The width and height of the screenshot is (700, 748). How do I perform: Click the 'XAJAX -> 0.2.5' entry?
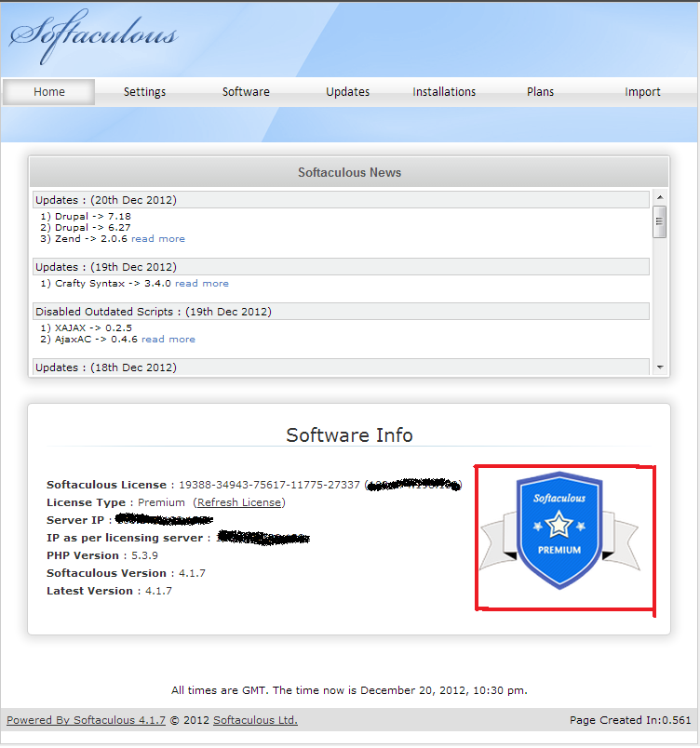pyautogui.click(x=86, y=328)
